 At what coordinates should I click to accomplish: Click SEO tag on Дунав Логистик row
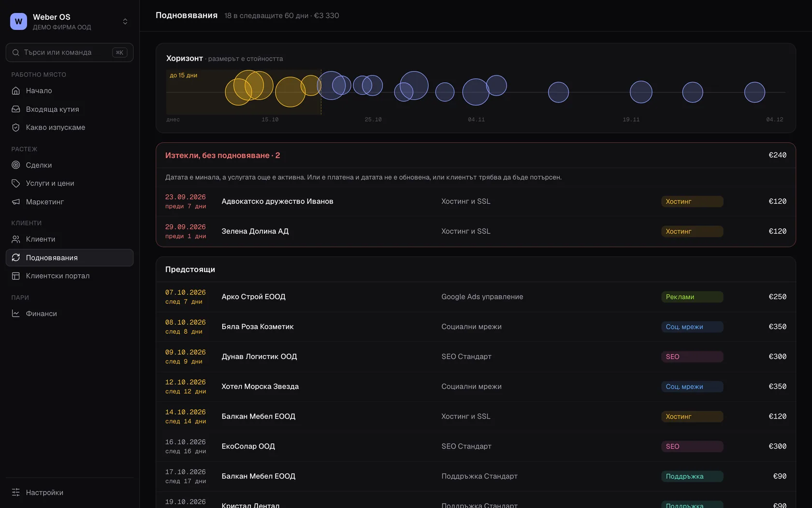[692, 357]
